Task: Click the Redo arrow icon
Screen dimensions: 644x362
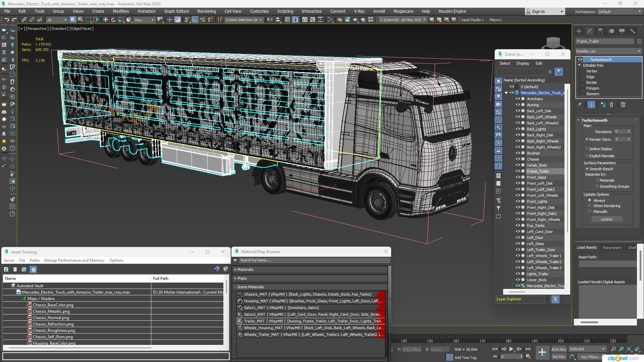Action: (x=14, y=20)
